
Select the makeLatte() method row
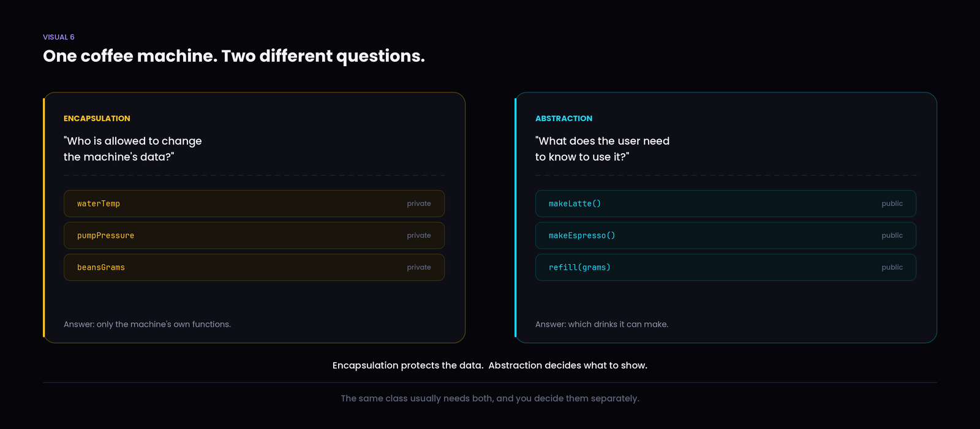[726, 203]
